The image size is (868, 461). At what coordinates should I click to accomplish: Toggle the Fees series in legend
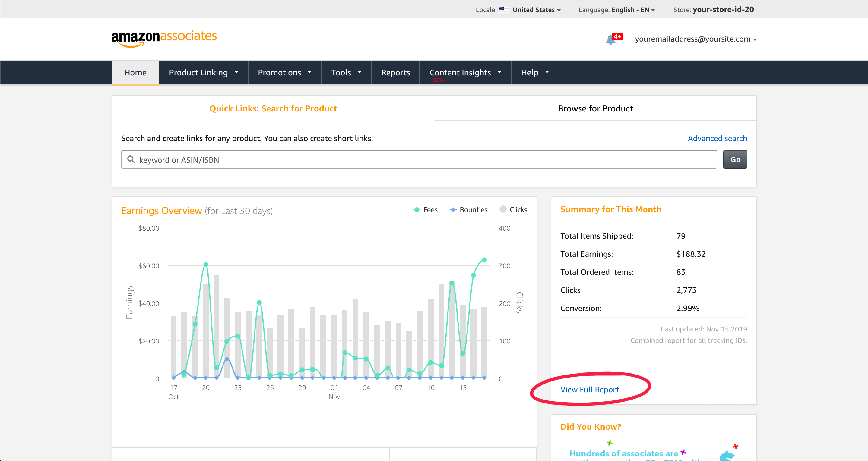pyautogui.click(x=425, y=209)
